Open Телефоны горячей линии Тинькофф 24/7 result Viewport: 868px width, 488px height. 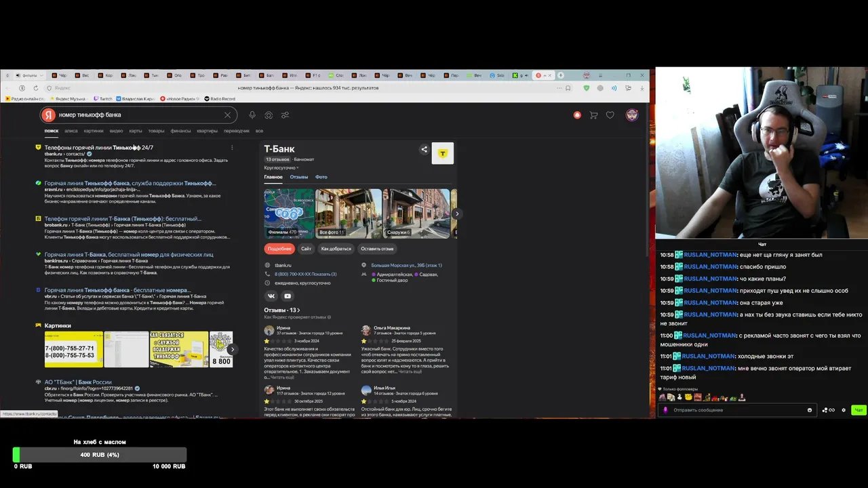99,147
